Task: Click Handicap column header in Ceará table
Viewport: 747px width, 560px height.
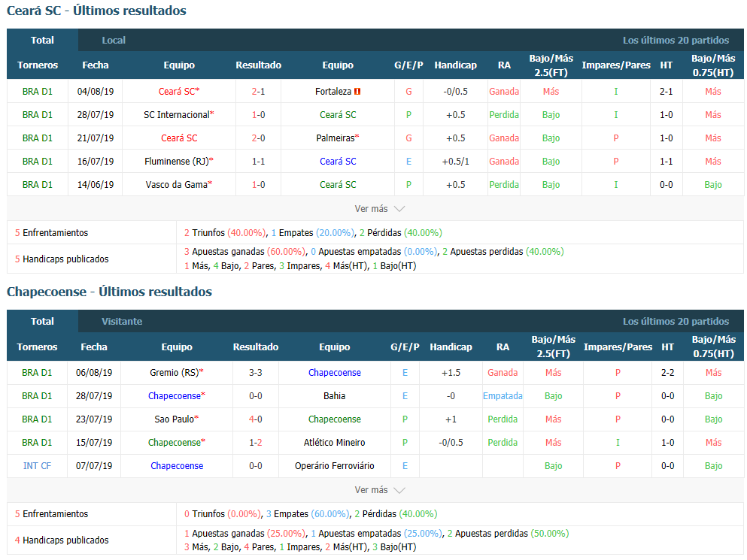Action: click(455, 65)
